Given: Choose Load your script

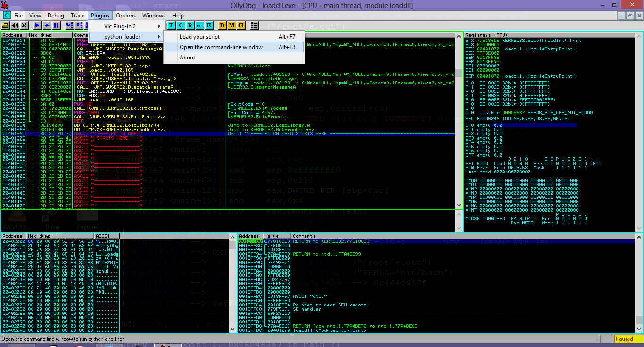Looking at the screenshot, I should [234, 37].
